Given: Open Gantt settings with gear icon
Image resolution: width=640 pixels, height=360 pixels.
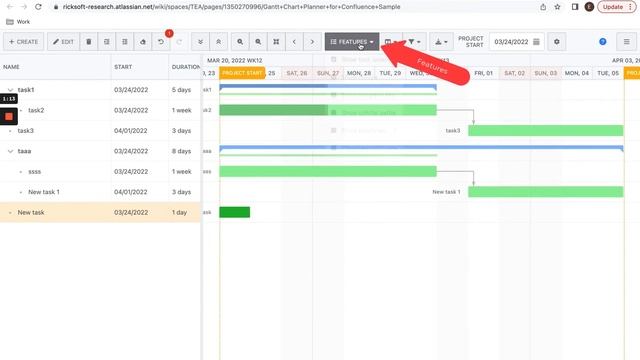Looking at the screenshot, I should (556, 42).
